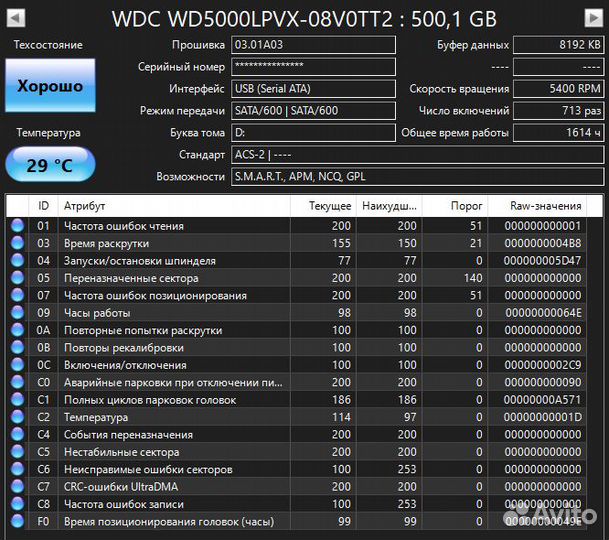Click status orb for attribute 0C row
Viewport: 609px width, 540px height.
[x=17, y=365]
